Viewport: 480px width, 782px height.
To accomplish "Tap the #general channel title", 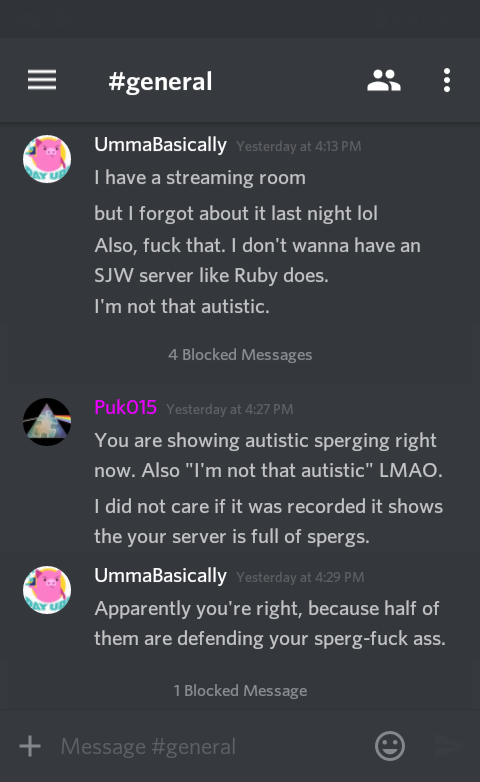I will [160, 81].
